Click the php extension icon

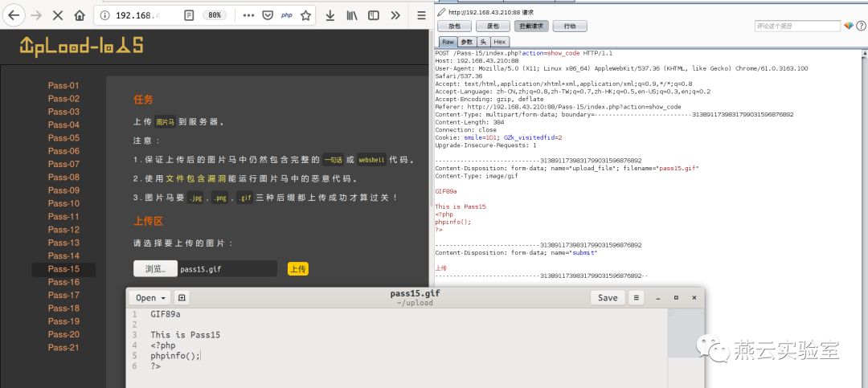287,15
